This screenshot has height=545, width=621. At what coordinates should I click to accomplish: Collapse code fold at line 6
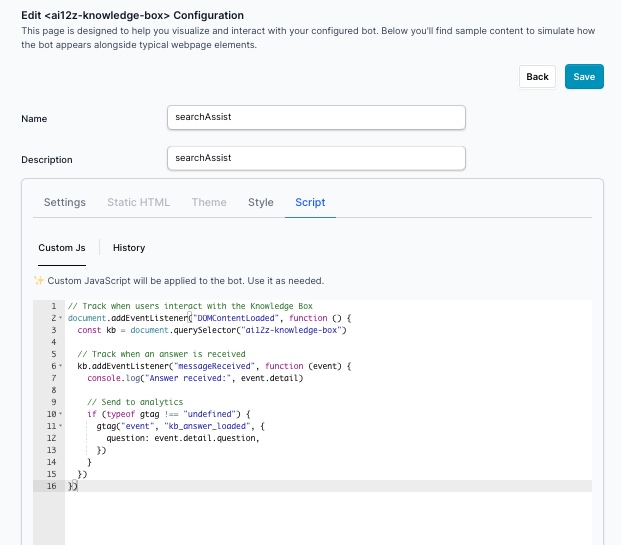61,366
